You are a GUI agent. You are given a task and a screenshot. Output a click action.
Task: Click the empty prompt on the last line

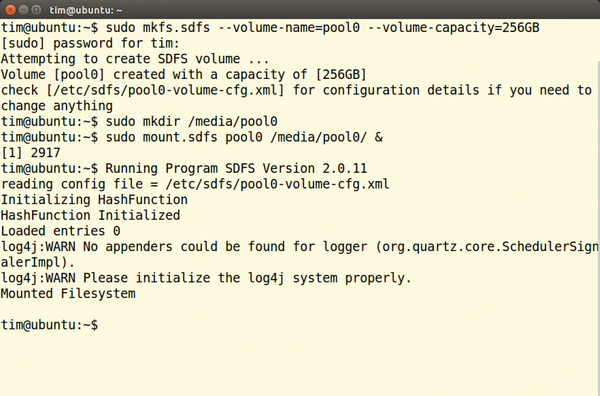click(50, 325)
